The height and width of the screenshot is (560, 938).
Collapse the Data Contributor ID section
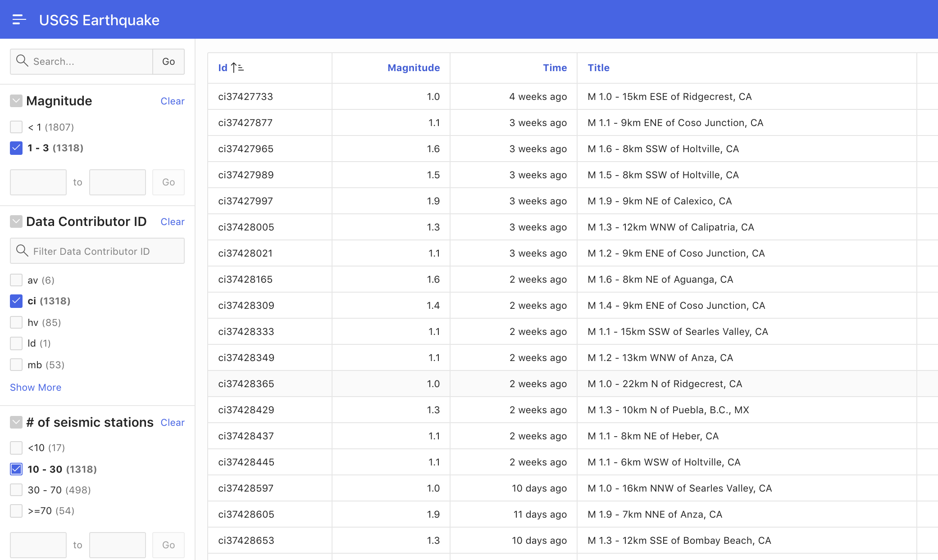click(16, 221)
